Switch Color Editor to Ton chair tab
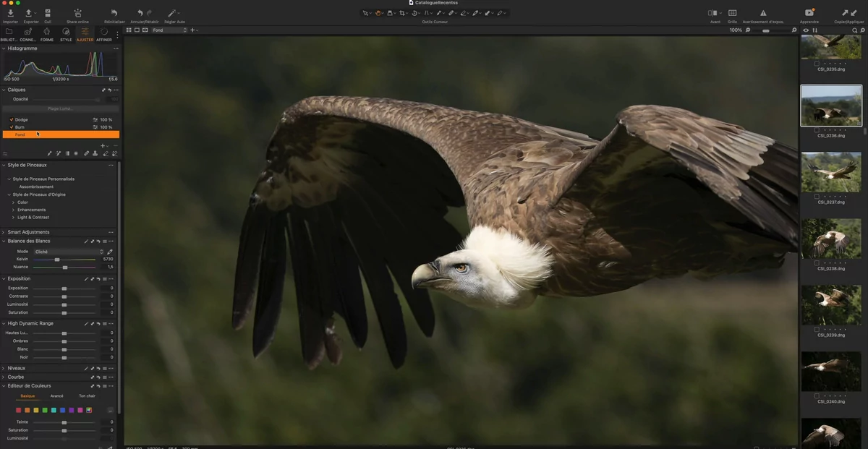The width and height of the screenshot is (868, 449). click(x=87, y=396)
